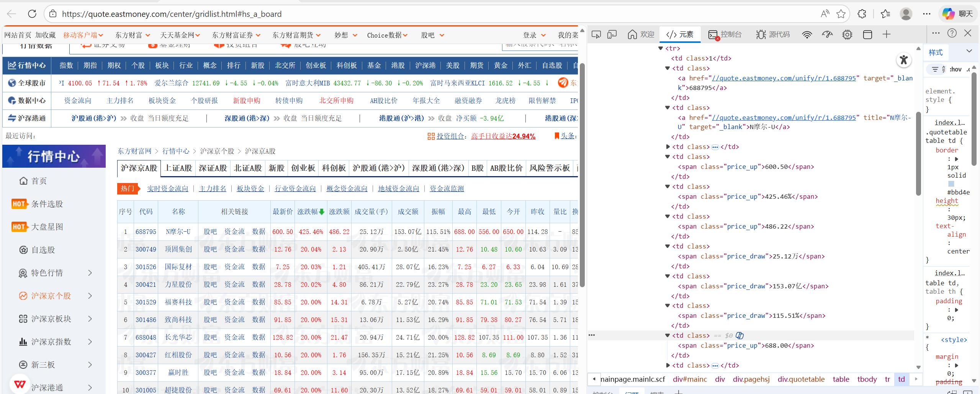The image size is (980, 394).
Task: Select the 自选股 sidebar icon
Action: (23, 250)
